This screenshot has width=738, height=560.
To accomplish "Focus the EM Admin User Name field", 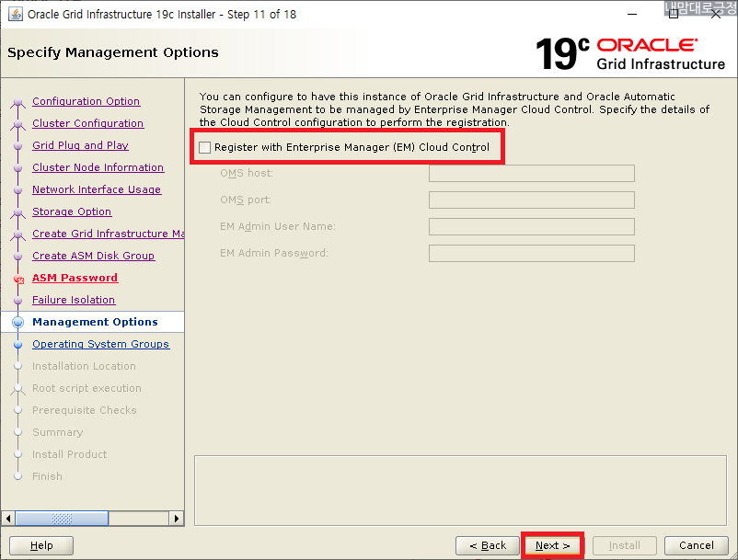I will pyautogui.click(x=531, y=226).
